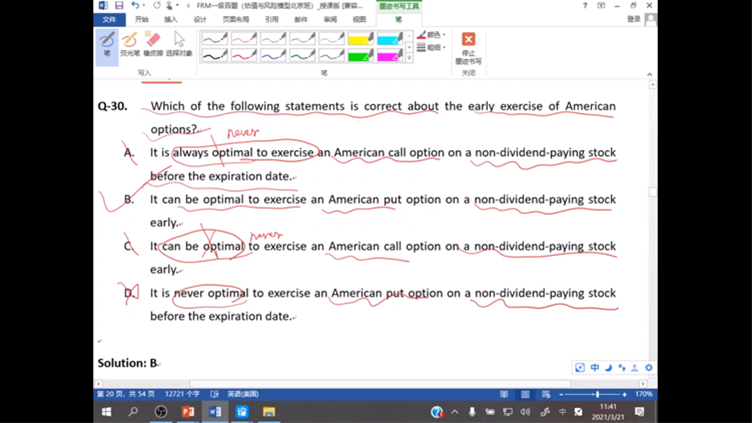This screenshot has width=752, height=423.
Task: Switch to the Design (设计) tab
Action: point(200,19)
